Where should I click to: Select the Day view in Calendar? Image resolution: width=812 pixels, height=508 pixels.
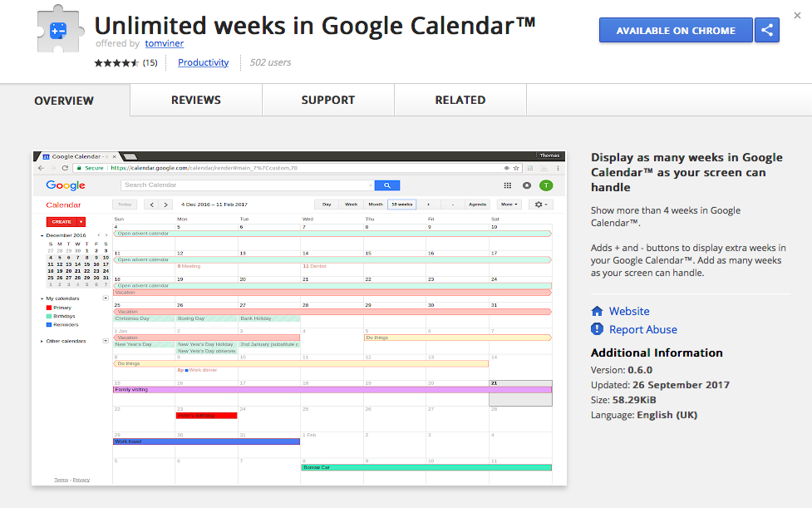[x=327, y=205]
